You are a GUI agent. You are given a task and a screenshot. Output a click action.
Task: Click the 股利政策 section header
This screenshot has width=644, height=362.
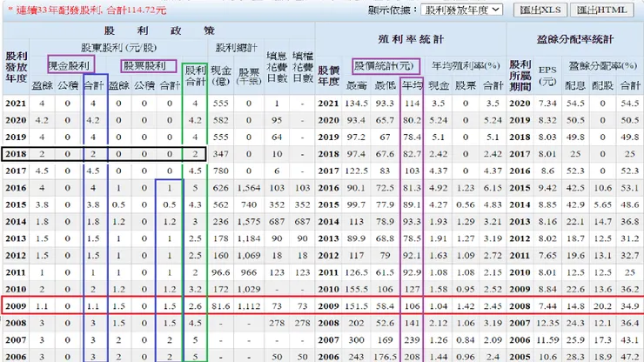tap(159, 30)
